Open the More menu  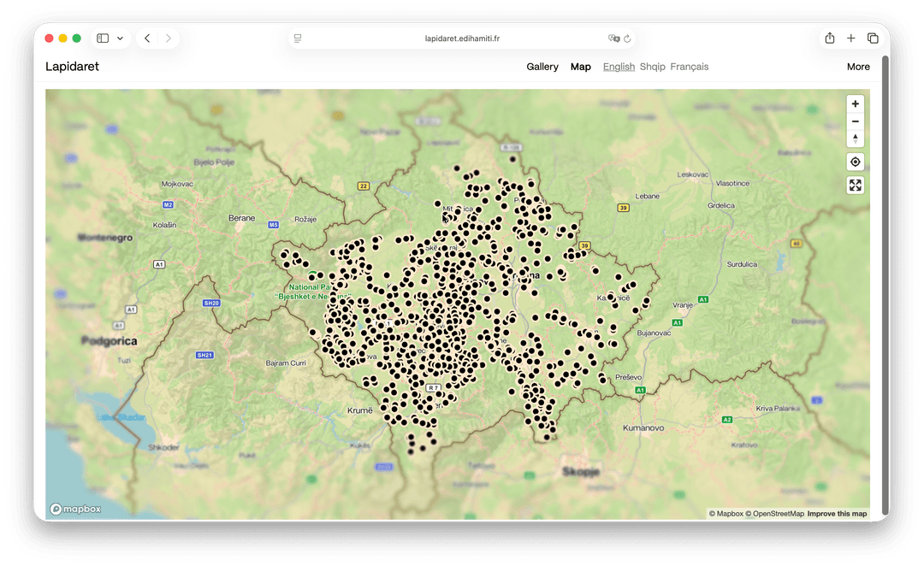(858, 66)
